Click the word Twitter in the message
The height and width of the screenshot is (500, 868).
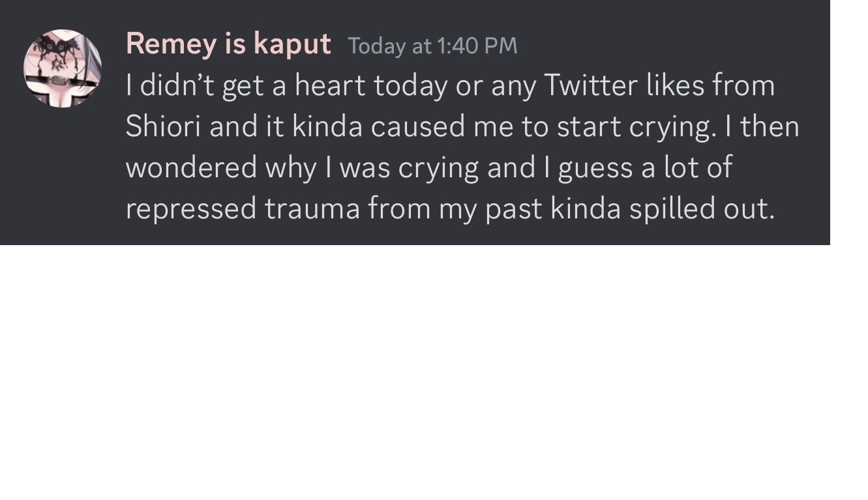pyautogui.click(x=590, y=85)
